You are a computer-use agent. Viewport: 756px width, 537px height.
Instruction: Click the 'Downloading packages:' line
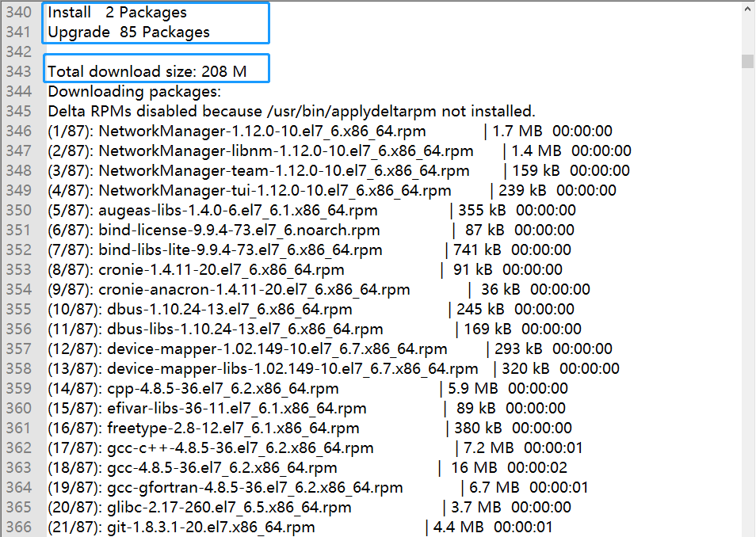click(135, 91)
